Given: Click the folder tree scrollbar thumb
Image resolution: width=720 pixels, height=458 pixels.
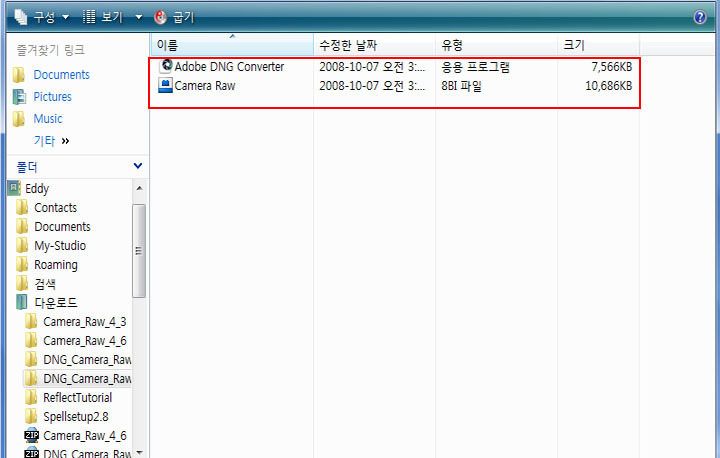Looking at the screenshot, I should tap(139, 251).
